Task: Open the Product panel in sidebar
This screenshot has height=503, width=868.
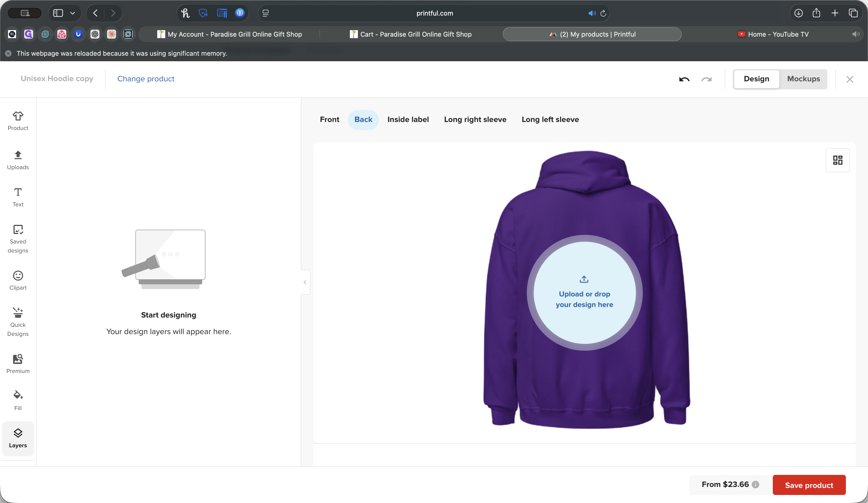Action: tap(18, 120)
